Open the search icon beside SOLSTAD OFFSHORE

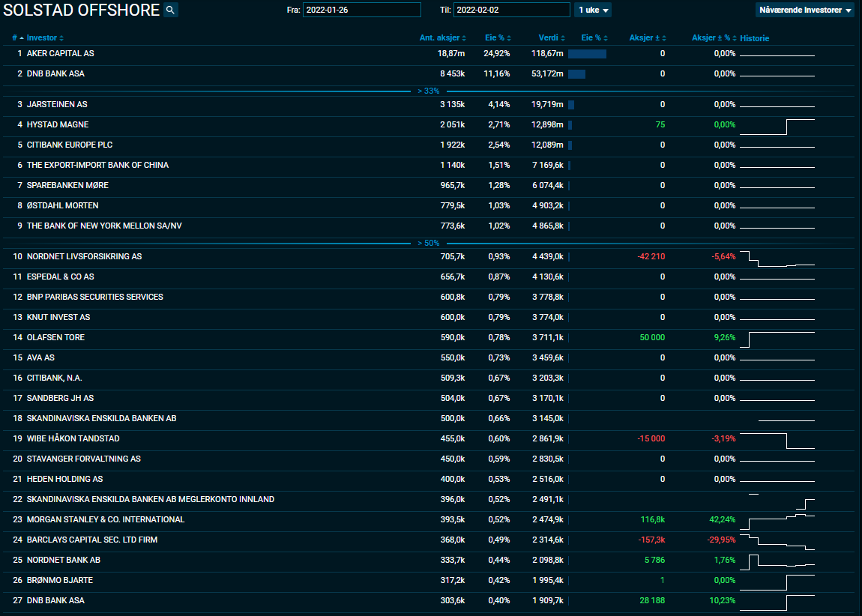click(x=171, y=10)
